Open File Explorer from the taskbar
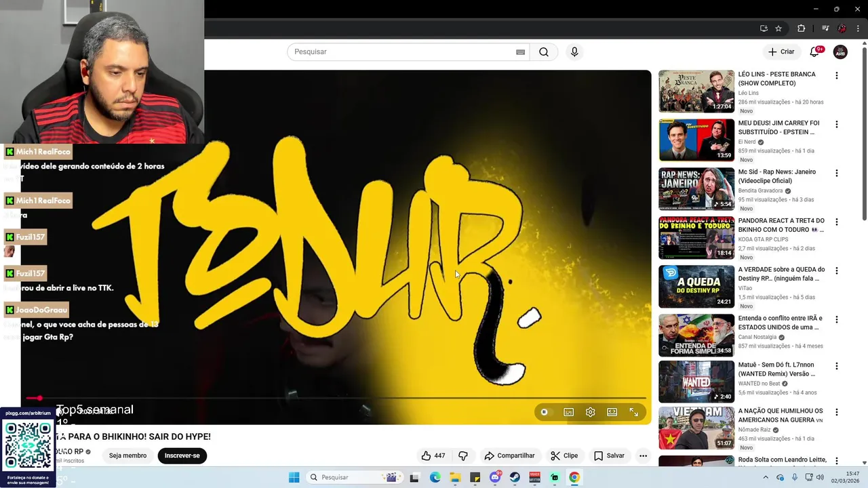Screen dimensions: 868x488 [455, 477]
